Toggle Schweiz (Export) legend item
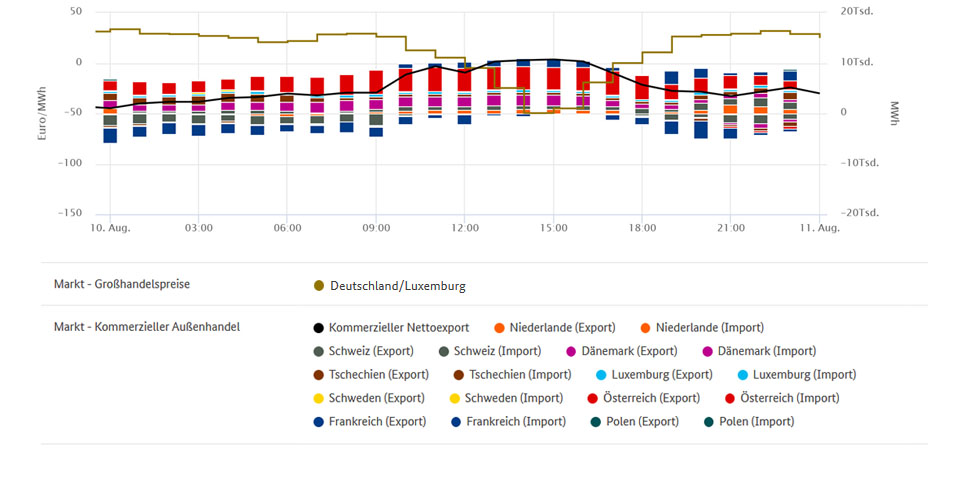 [364, 351]
